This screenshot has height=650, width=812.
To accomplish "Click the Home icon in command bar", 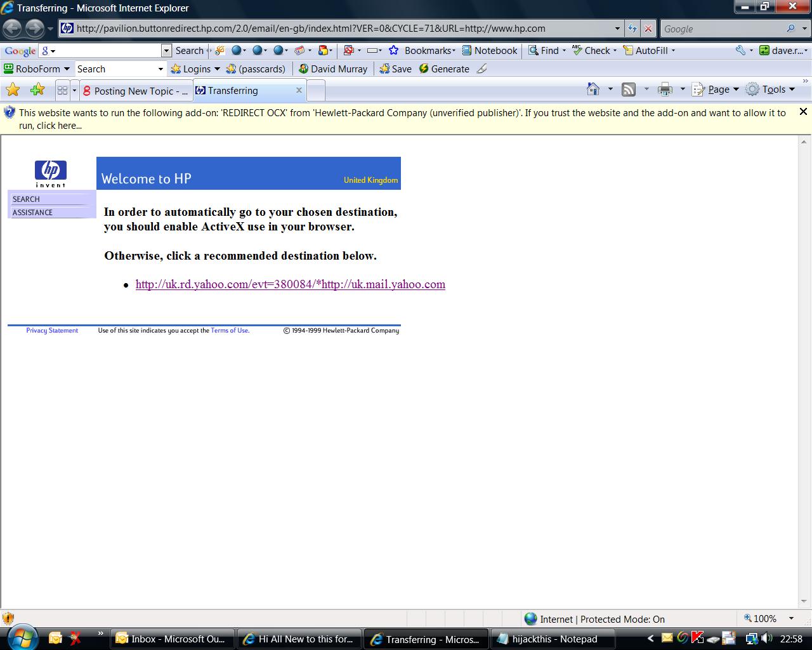I will [x=593, y=90].
